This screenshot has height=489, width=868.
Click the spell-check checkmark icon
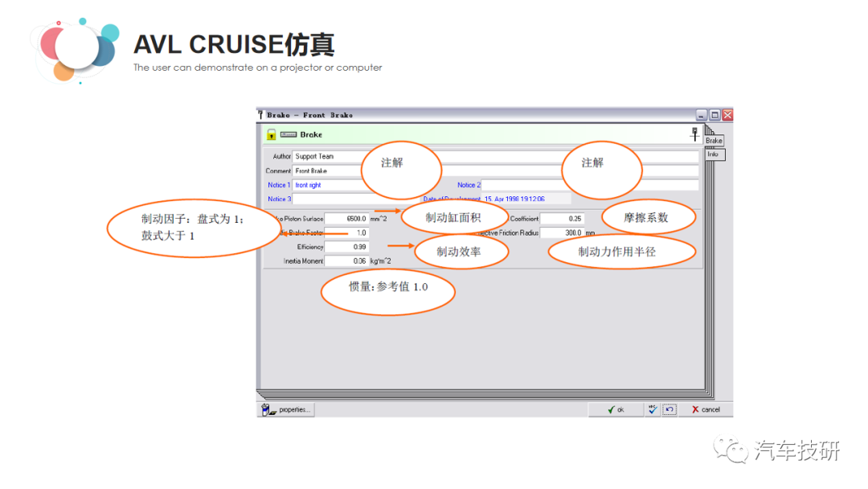(x=653, y=409)
